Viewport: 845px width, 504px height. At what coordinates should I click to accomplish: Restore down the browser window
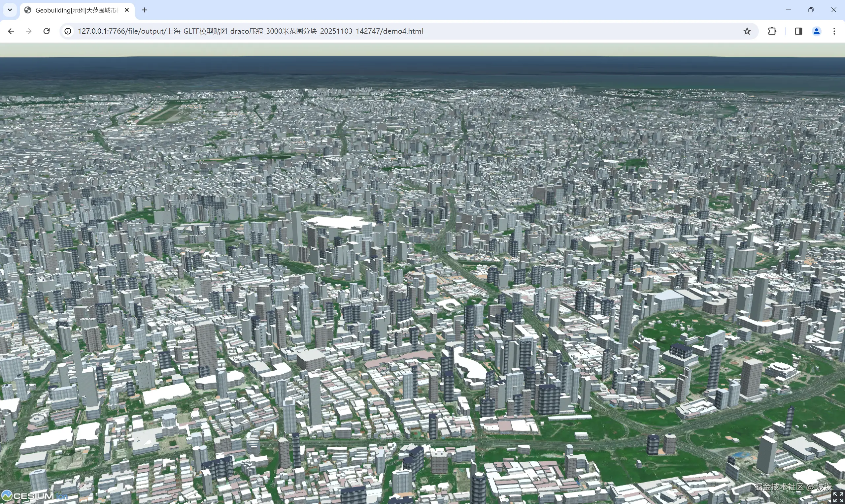pyautogui.click(x=811, y=10)
